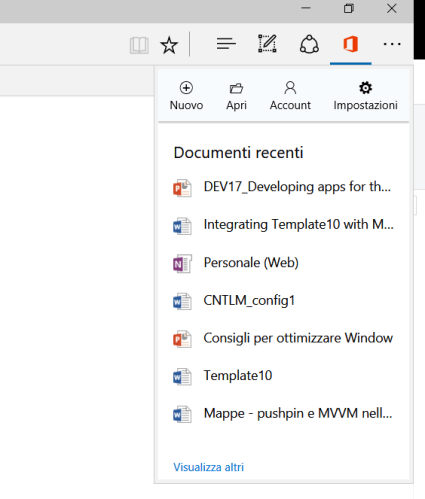The height and width of the screenshot is (499, 425).
Task: Minimize the browser window
Action: click(306, 8)
